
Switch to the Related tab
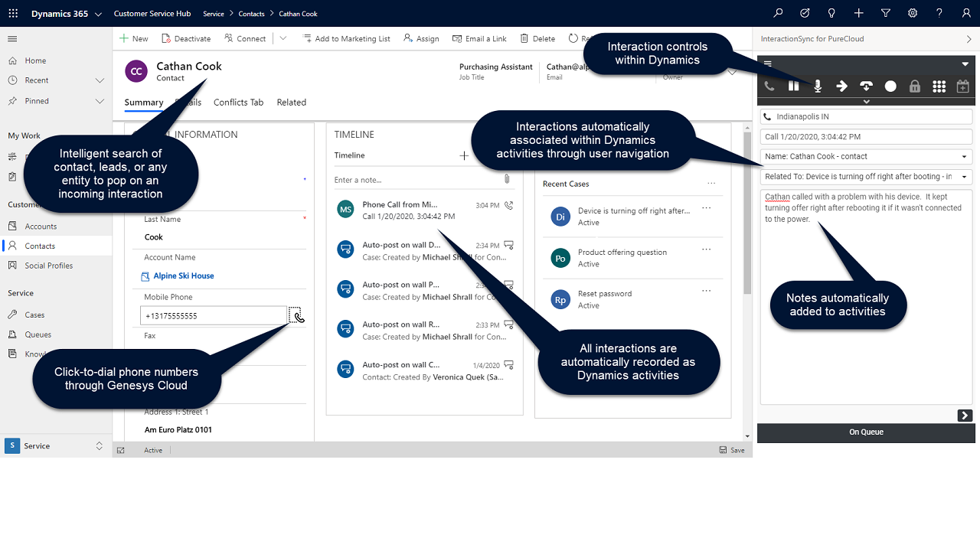pyautogui.click(x=291, y=103)
